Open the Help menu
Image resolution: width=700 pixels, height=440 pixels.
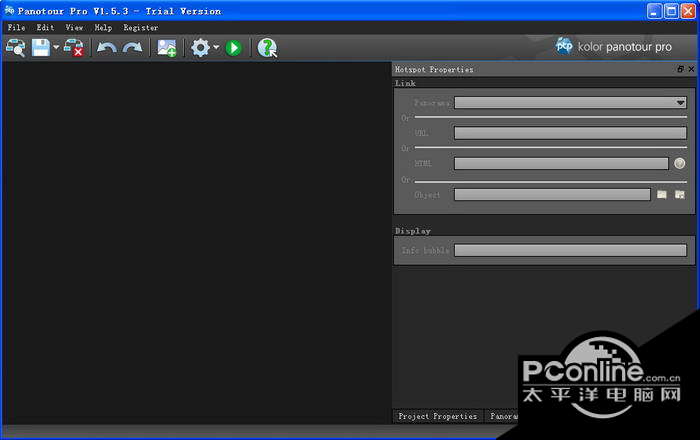point(103,28)
